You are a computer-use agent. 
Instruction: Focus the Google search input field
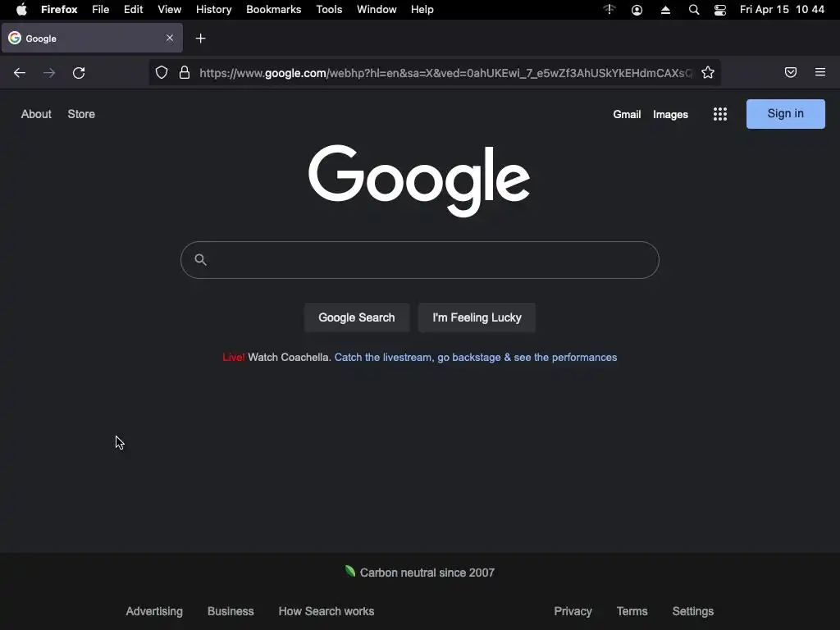(420, 260)
